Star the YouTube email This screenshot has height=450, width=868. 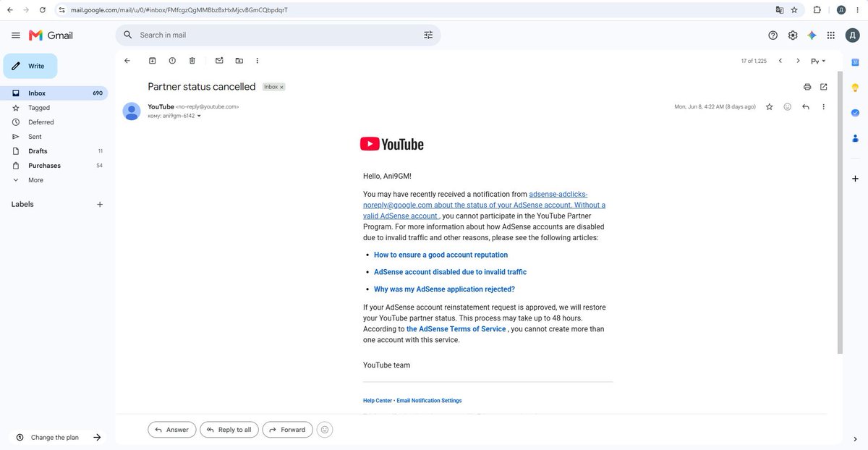click(769, 106)
